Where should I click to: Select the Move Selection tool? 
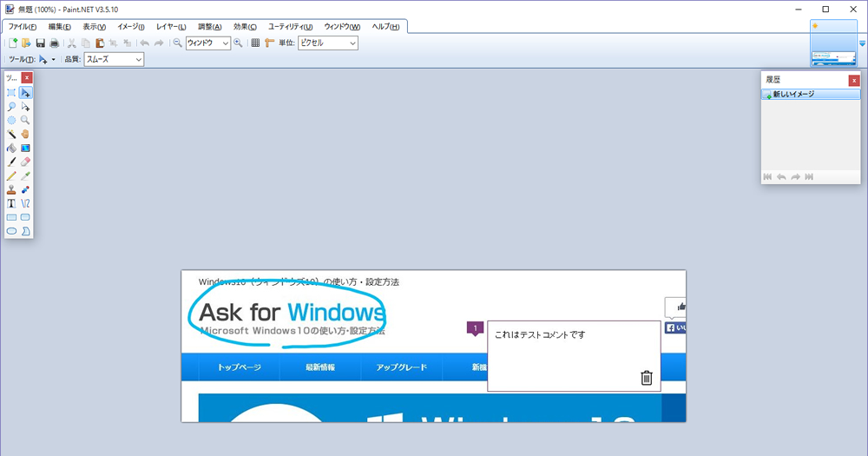(x=25, y=106)
